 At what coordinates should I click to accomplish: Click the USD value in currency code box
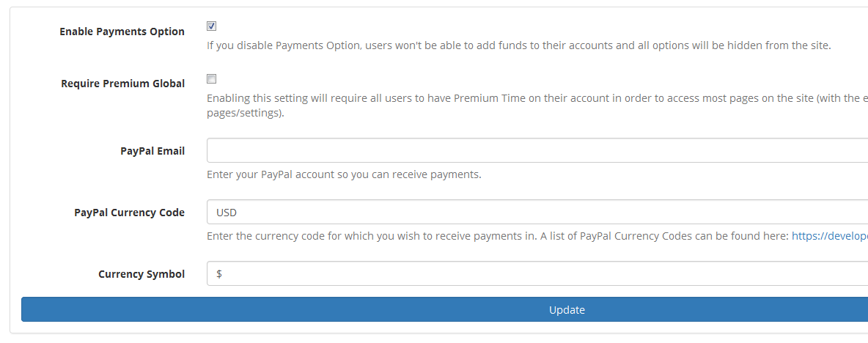[227, 213]
